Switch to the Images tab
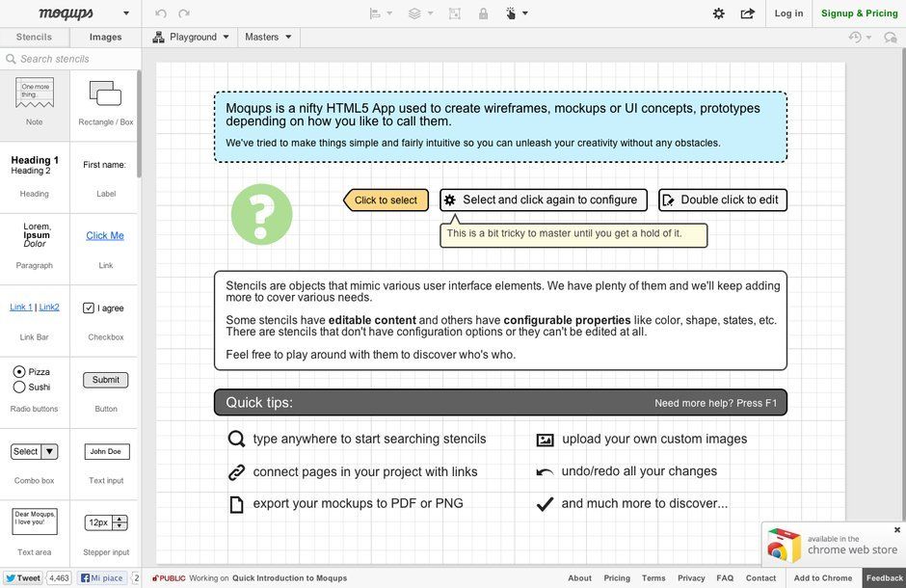Viewport: 906px width, 588px height. click(105, 37)
